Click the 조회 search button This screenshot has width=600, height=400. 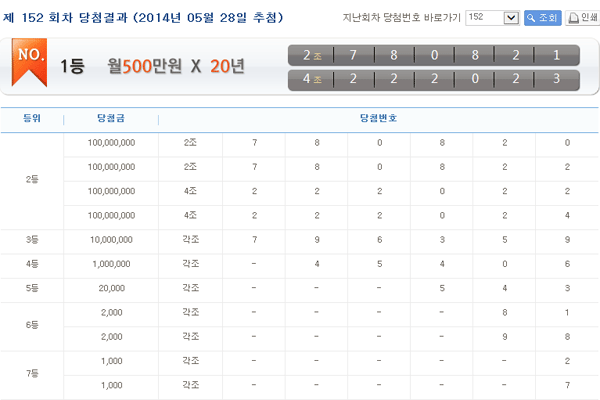click(x=542, y=18)
